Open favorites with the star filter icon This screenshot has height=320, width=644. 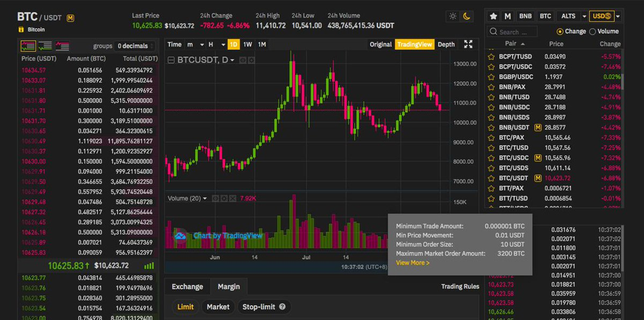click(x=494, y=17)
